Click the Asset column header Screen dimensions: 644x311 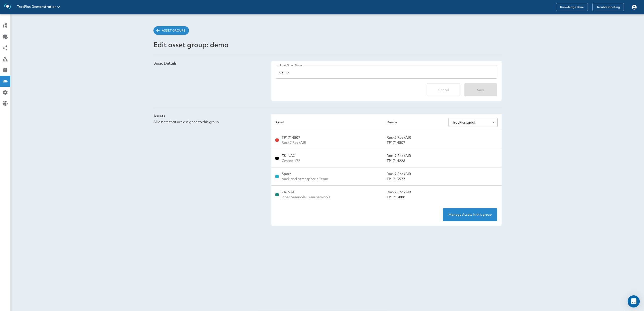280,122
